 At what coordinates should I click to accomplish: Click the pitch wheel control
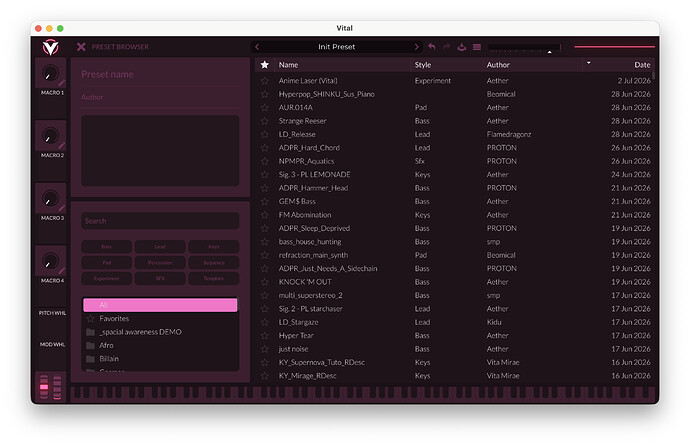click(x=44, y=387)
